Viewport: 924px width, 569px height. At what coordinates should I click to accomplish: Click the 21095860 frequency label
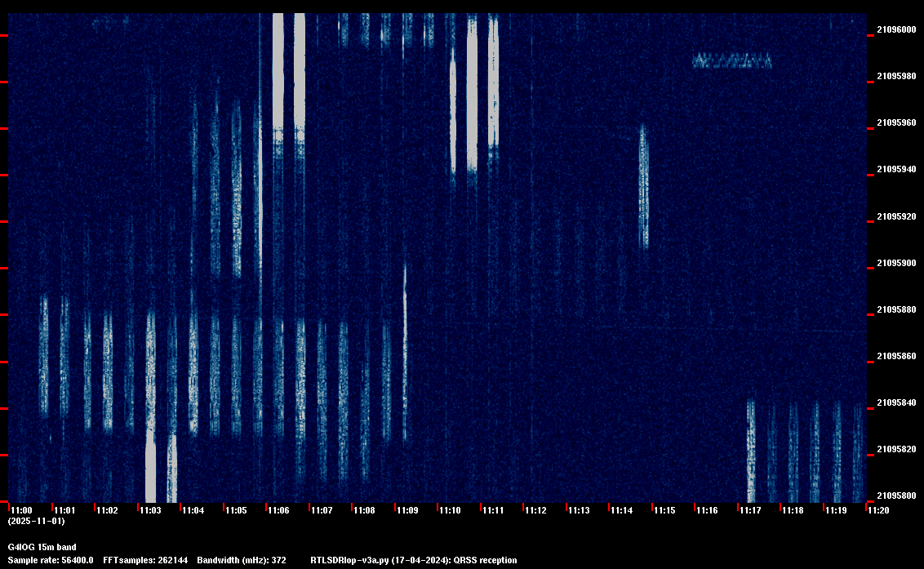pyautogui.click(x=896, y=356)
